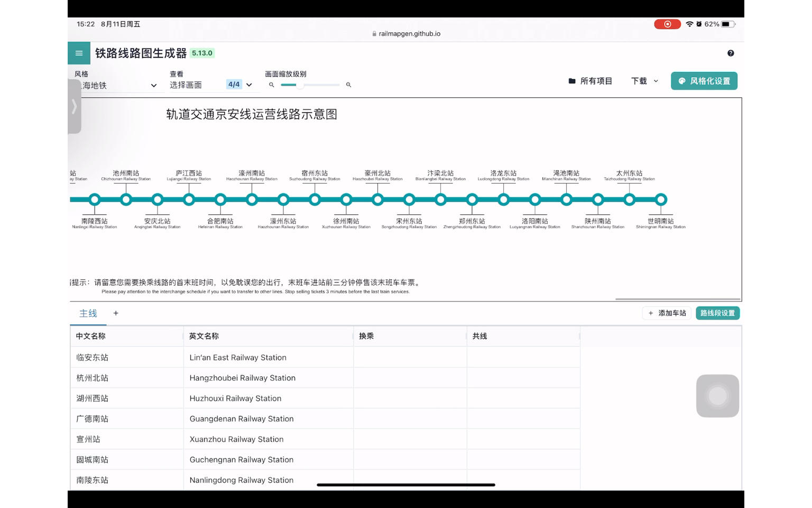This screenshot has height=508, width=812.
Task: Select the 杭州北站 table cell
Action: pos(127,378)
